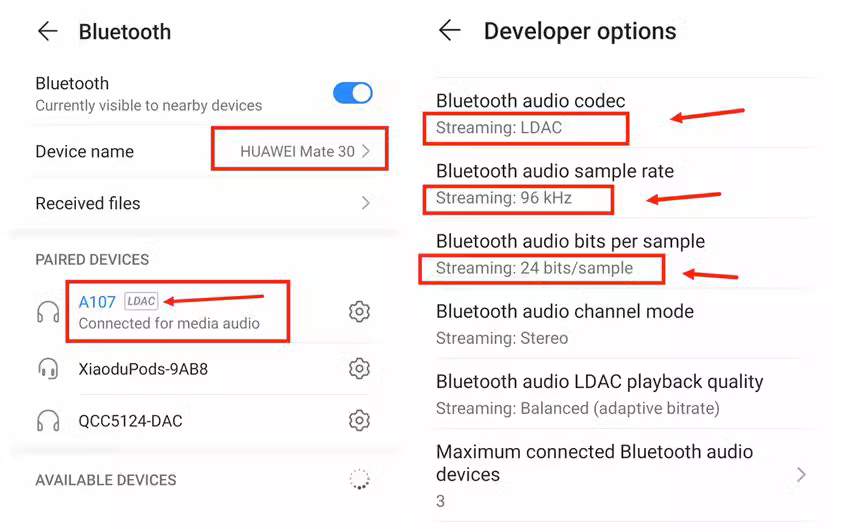Open settings gear for A107 device
Screen dimensions: 848x532
click(x=359, y=311)
